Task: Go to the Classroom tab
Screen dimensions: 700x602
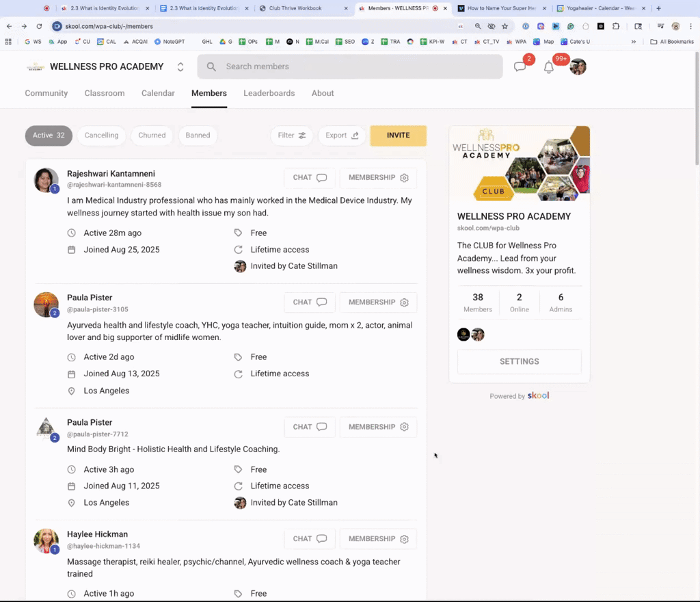Action: point(105,93)
